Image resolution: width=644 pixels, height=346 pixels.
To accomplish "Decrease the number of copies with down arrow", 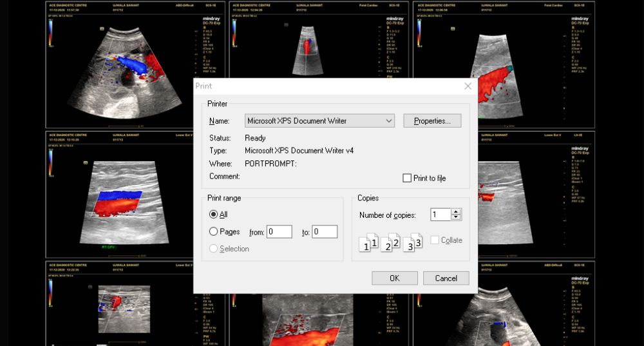I will pyautogui.click(x=456, y=218).
